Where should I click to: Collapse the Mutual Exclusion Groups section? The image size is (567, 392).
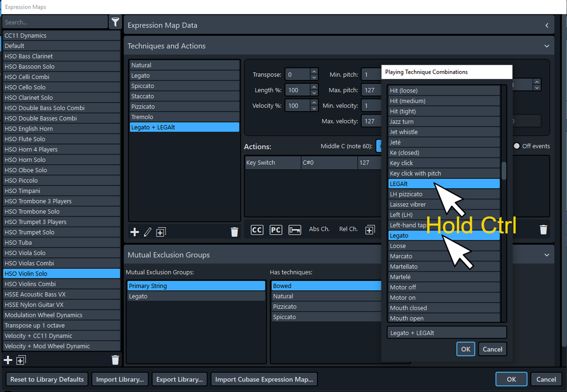click(x=547, y=255)
